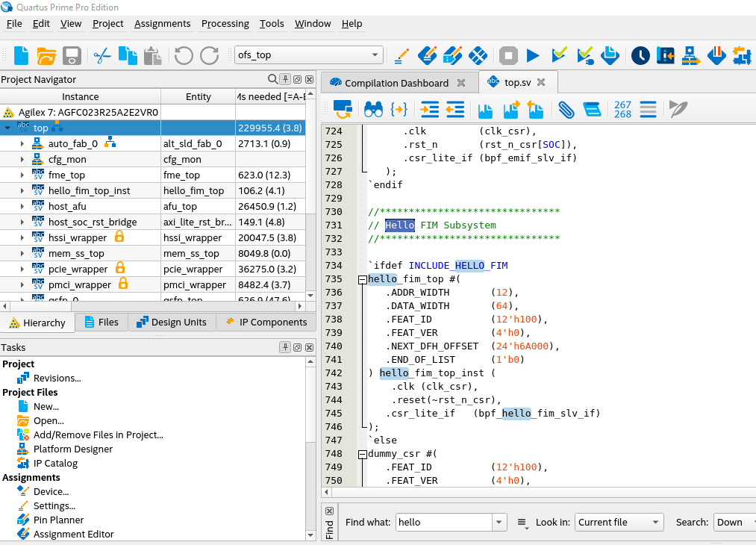Click the Stop Processing button in toolbar
Screen dimensions: 756x545
click(509, 55)
